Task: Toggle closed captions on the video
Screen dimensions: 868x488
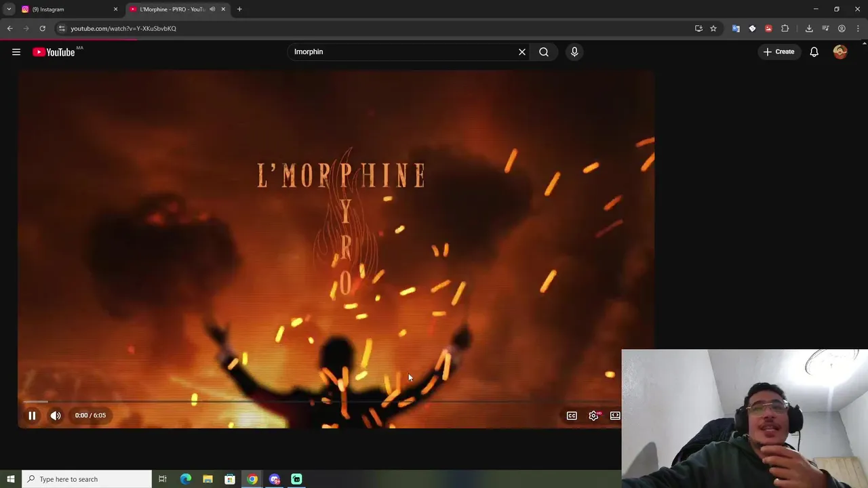Action: tap(572, 415)
